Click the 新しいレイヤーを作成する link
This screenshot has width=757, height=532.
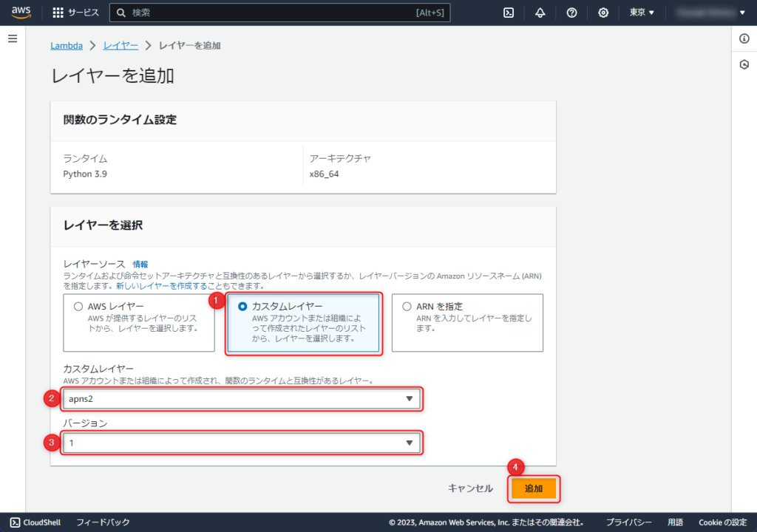coord(162,286)
